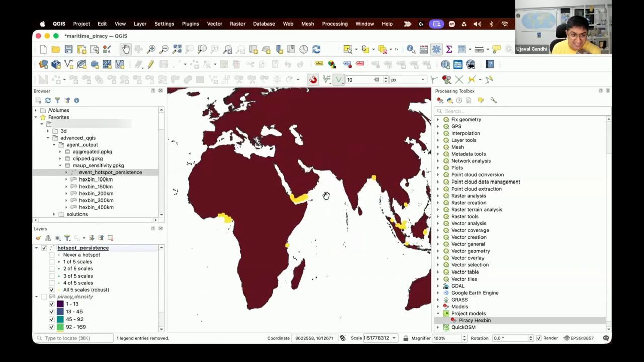Open the Vector menu
Viewport: 644px width, 362px height.
pos(214,24)
